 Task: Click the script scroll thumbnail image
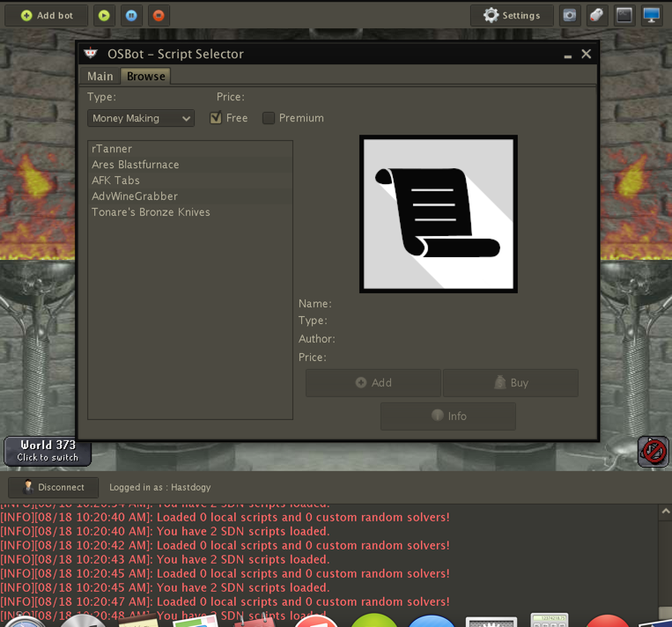coord(439,214)
